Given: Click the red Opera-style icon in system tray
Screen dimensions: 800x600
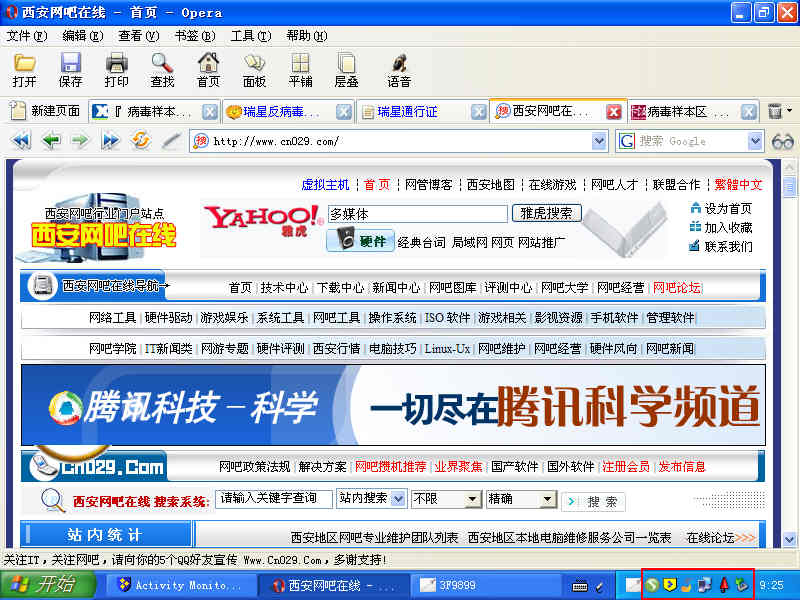Looking at the screenshot, I should pos(724,585).
